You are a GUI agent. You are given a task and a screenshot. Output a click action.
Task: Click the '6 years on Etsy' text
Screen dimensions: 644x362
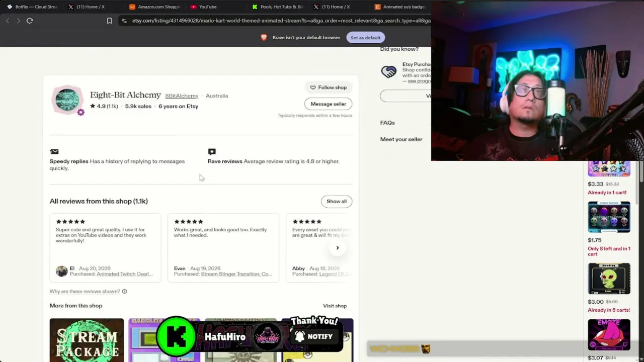coord(178,107)
